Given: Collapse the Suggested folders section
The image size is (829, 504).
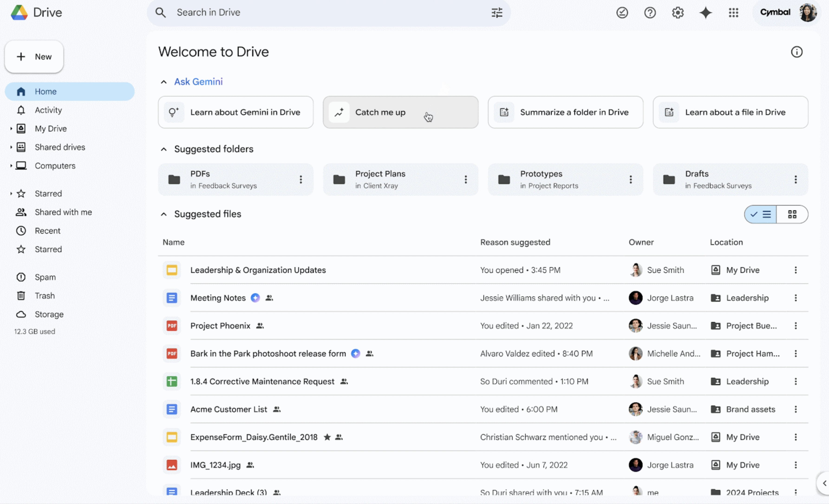Looking at the screenshot, I should click(164, 149).
